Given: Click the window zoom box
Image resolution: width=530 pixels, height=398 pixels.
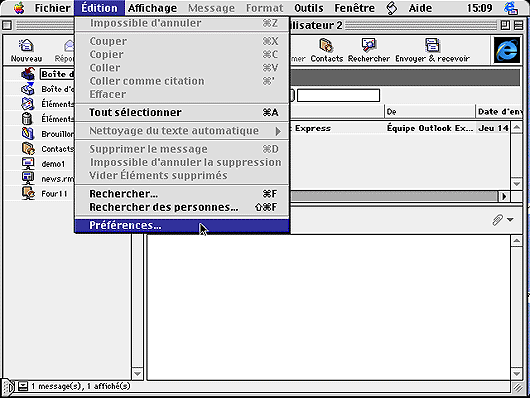Looking at the screenshot, I should 505,25.
